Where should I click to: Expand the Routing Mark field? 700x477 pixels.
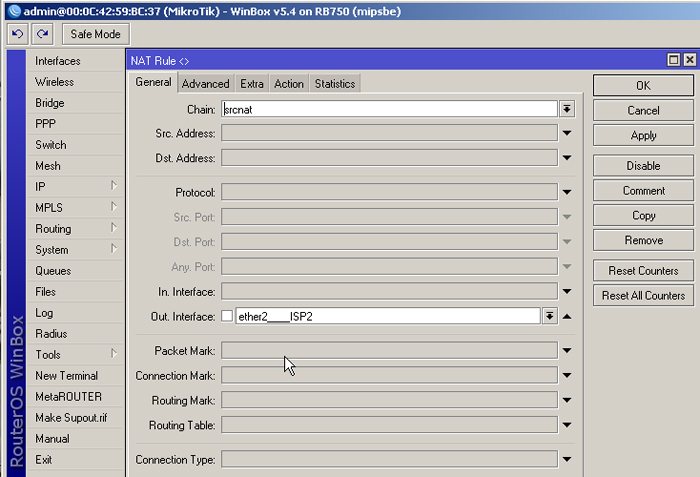tap(567, 400)
